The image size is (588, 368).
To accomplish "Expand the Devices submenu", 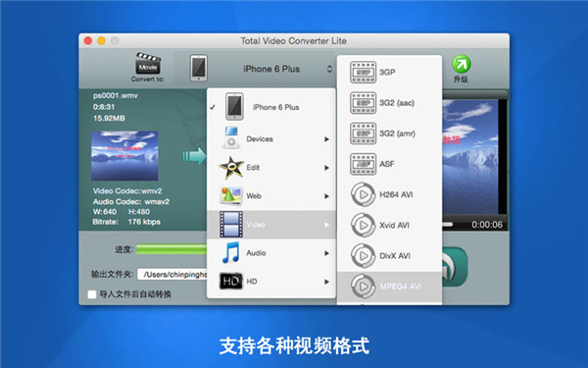I will [271, 139].
